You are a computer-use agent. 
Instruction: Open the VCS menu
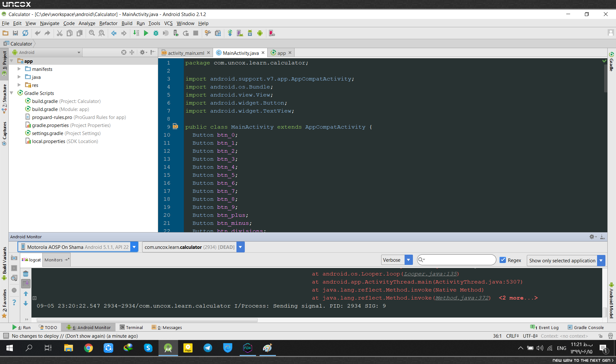[168, 23]
